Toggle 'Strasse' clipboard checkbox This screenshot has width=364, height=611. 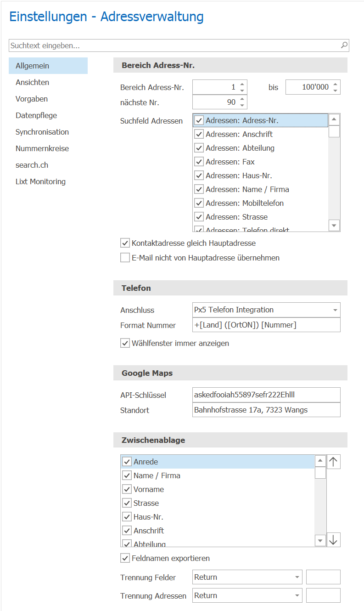click(127, 503)
